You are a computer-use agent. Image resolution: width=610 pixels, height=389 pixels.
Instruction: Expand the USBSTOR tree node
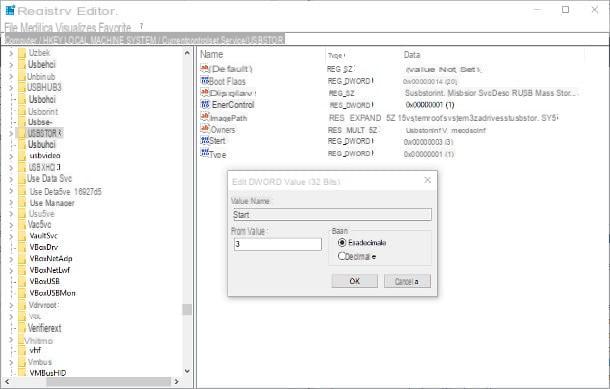pos(11,134)
